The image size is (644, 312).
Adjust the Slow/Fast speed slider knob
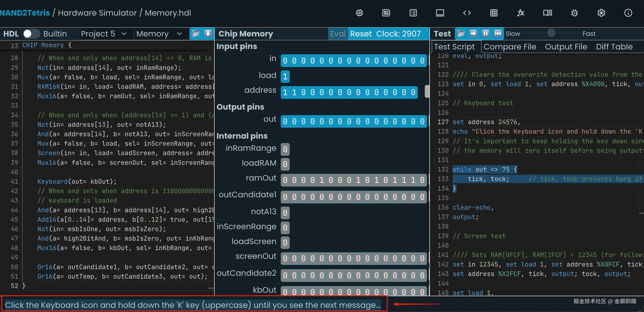[551, 33]
